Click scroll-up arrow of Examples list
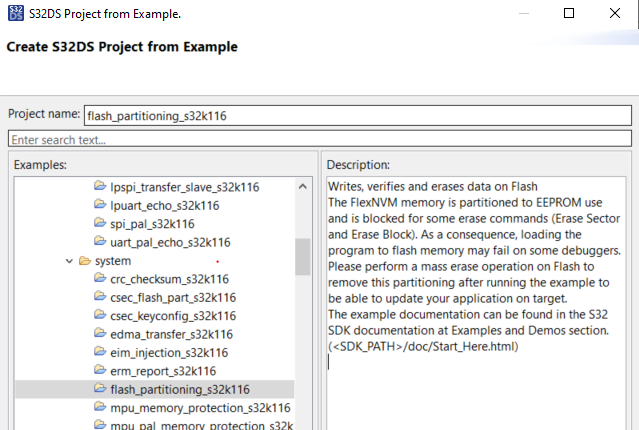This screenshot has width=639, height=430. [x=303, y=187]
